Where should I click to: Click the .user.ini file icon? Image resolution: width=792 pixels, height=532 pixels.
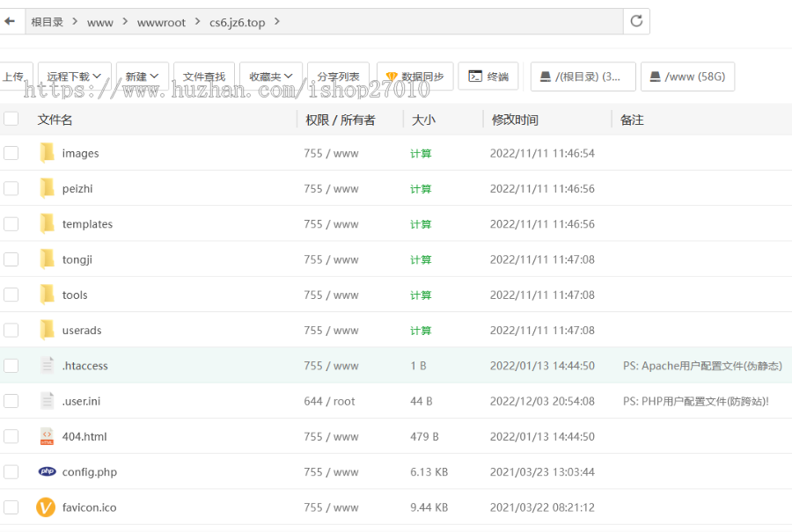pyautogui.click(x=47, y=401)
